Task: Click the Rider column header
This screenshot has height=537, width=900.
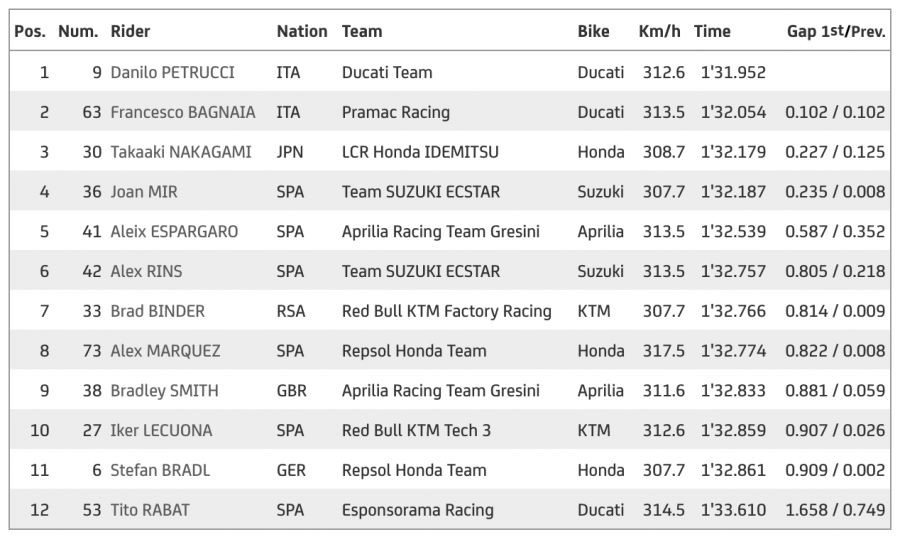Action: [130, 31]
